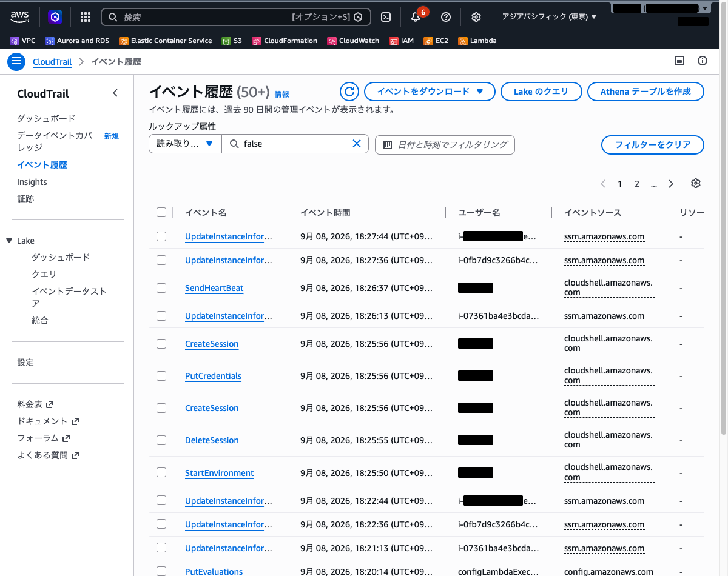Open table preferences gear icon
Image resolution: width=728 pixels, height=576 pixels.
coord(696,184)
